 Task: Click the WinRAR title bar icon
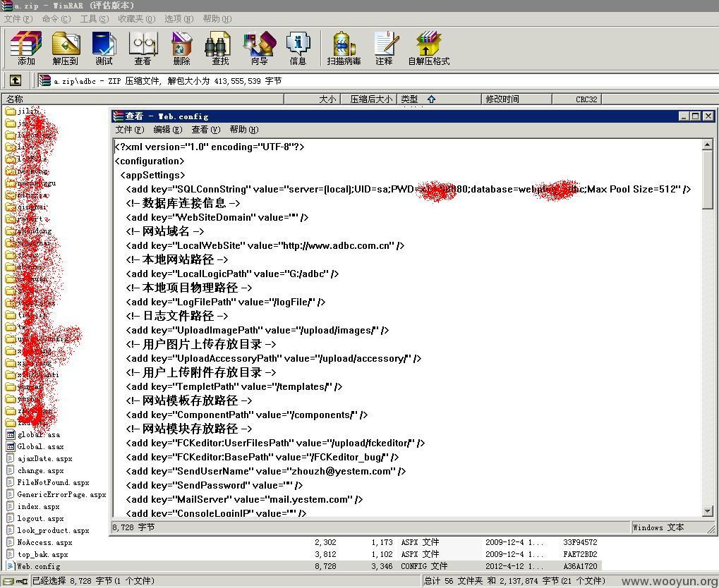[6, 6]
